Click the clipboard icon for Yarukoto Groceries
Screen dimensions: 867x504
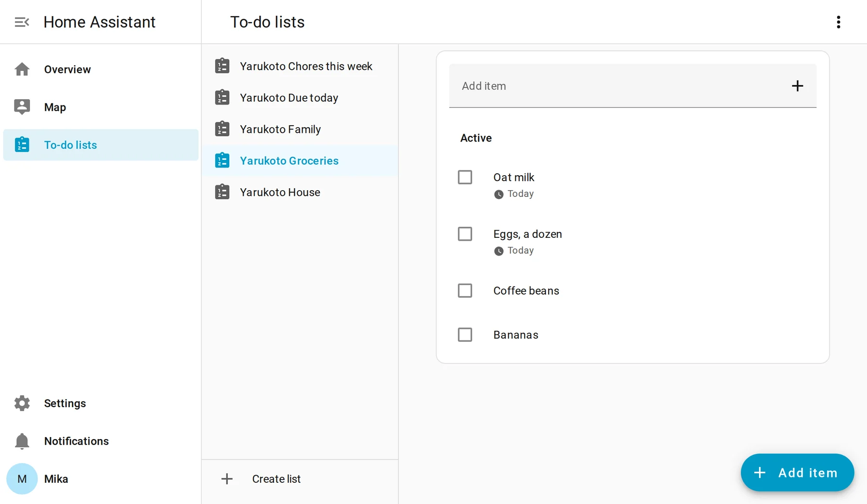(222, 160)
